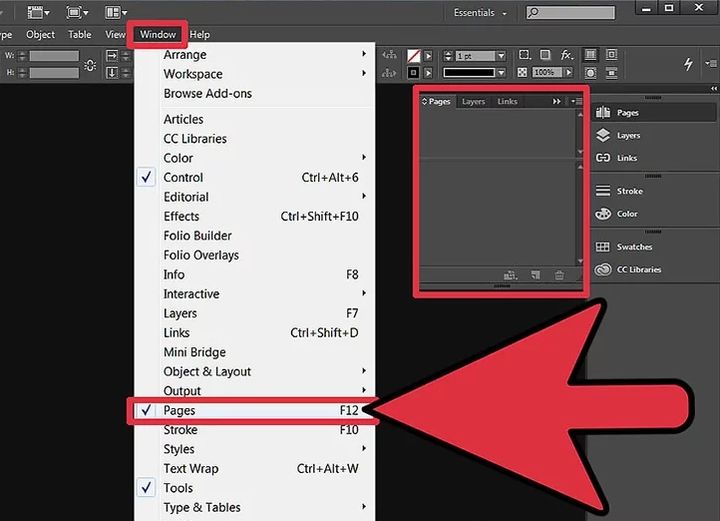This screenshot has height=521, width=720.
Task: Open the Table menu in the menu bar
Action: coord(79,34)
